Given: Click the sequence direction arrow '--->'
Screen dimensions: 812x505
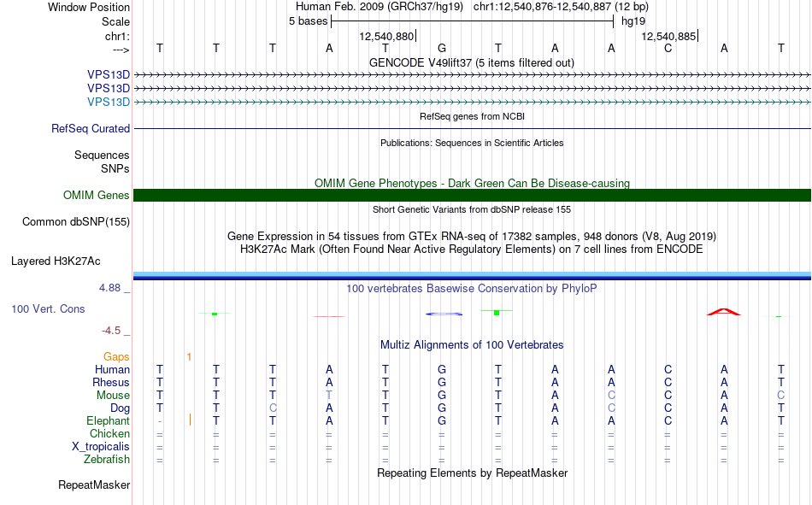Looking at the screenshot, I should click(x=121, y=50).
